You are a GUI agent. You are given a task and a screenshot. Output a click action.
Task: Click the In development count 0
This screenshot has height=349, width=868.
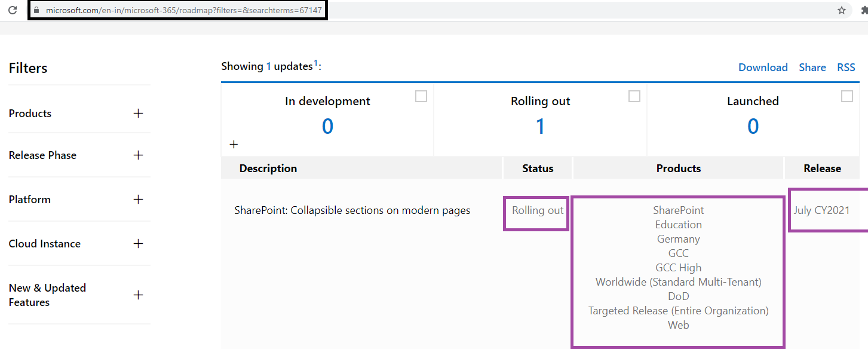click(327, 127)
